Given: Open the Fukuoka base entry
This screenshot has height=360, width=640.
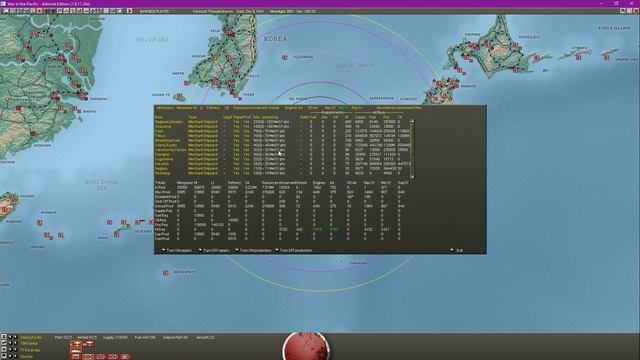Looking at the screenshot, I should [162, 164].
